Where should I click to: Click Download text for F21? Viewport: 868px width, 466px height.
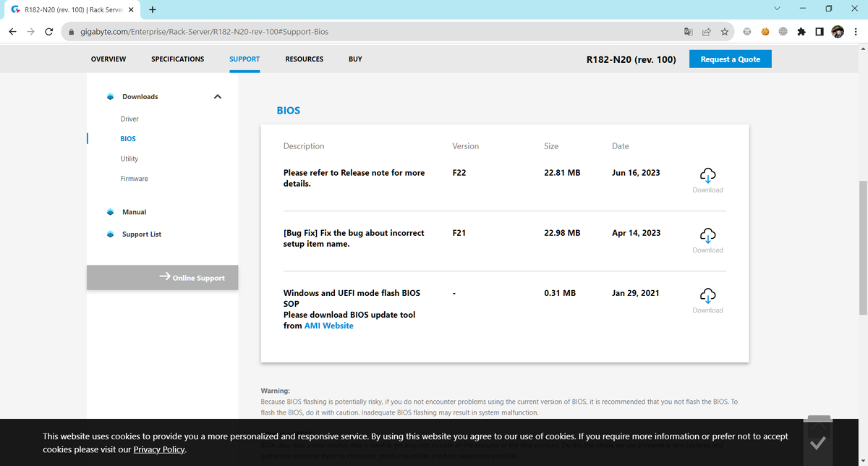click(x=707, y=250)
